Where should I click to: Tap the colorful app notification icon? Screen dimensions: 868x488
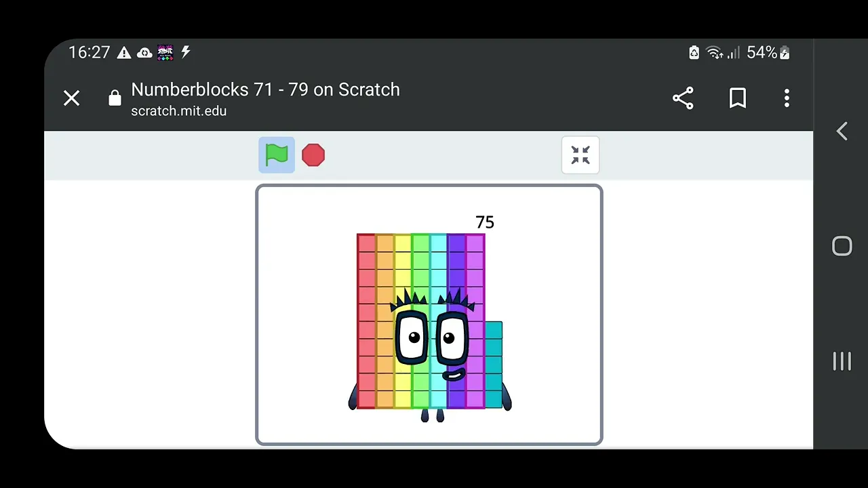pyautogui.click(x=165, y=53)
